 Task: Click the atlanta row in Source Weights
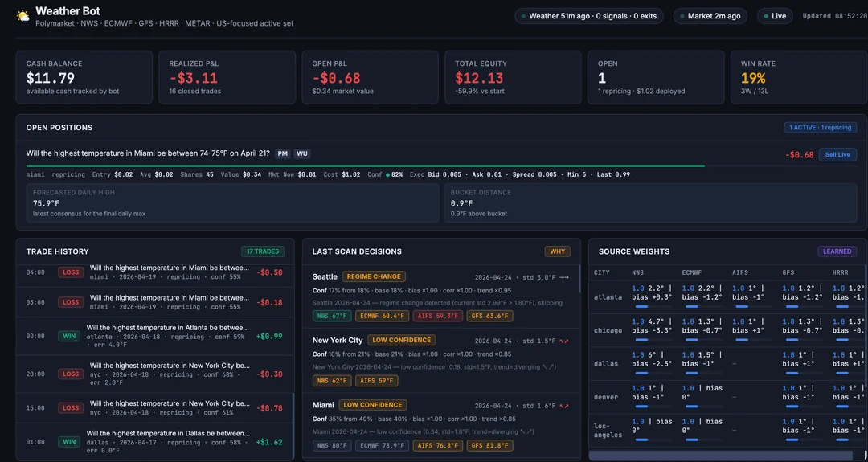[x=727, y=297]
